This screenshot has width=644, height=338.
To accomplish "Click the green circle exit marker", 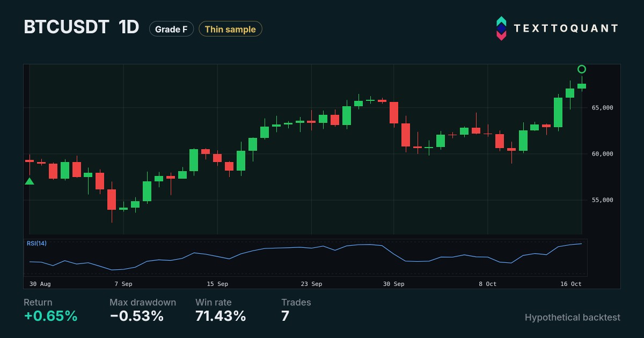I will (x=582, y=69).
